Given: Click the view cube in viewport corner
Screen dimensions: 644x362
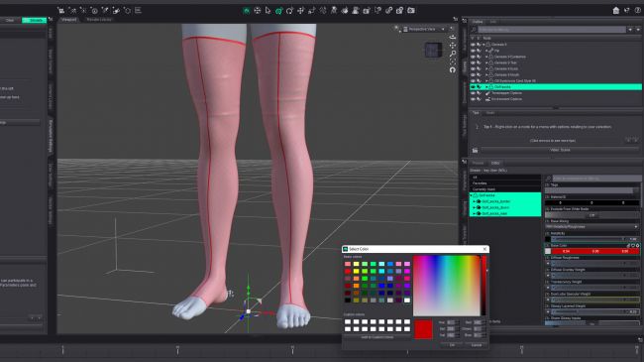Looking at the screenshot, I should click(433, 51).
